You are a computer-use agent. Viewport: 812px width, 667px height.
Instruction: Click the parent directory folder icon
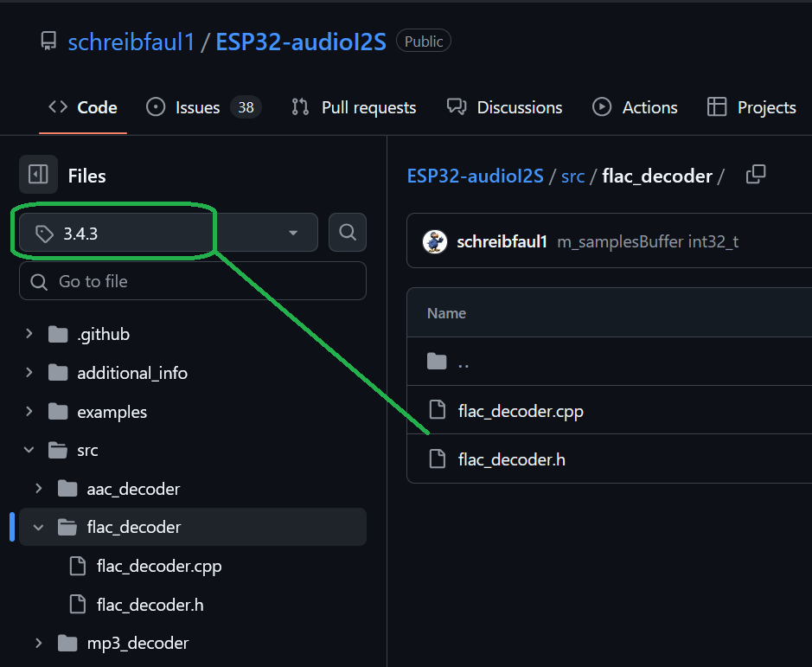[x=437, y=362]
